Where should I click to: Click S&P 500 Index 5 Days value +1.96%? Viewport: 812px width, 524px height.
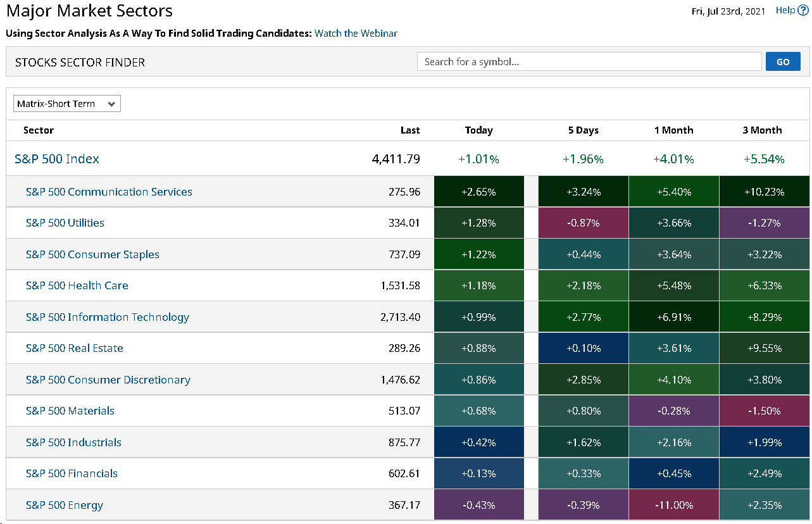[x=584, y=159]
